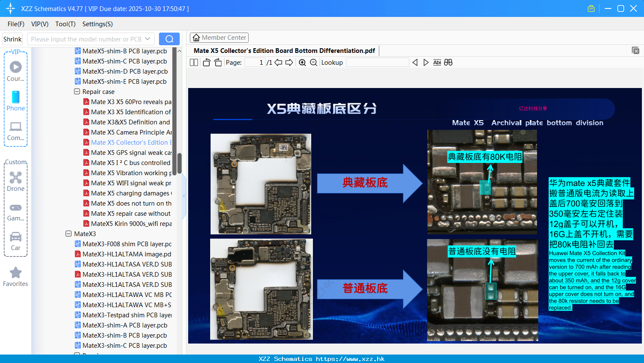Open the Tool menu
Image resolution: width=644 pixels, height=363 pixels.
(x=66, y=24)
